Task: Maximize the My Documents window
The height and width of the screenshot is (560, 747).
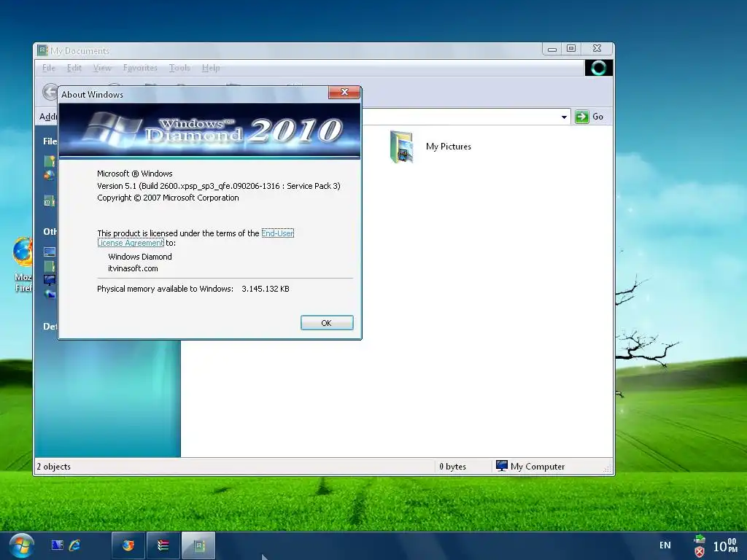Action: (x=571, y=49)
